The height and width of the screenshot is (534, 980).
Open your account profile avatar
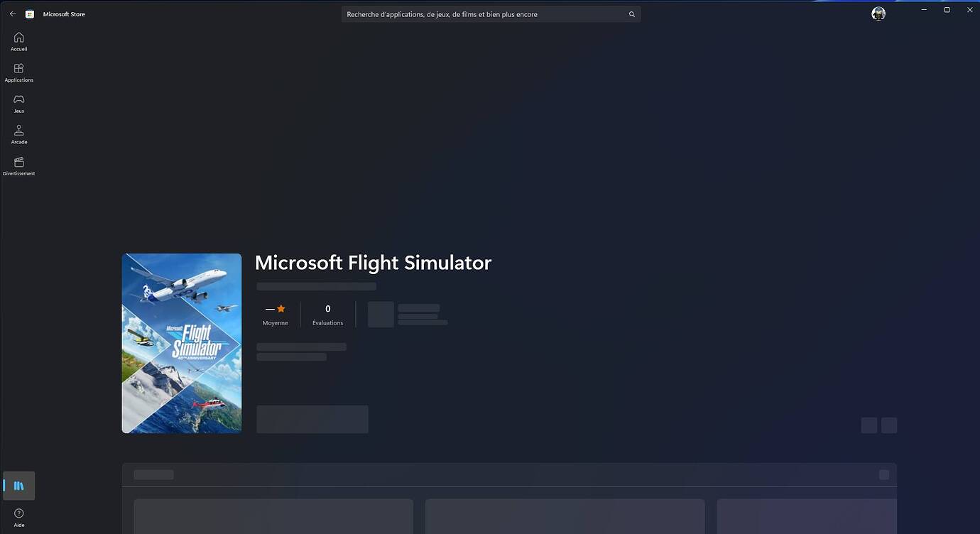[878, 13]
